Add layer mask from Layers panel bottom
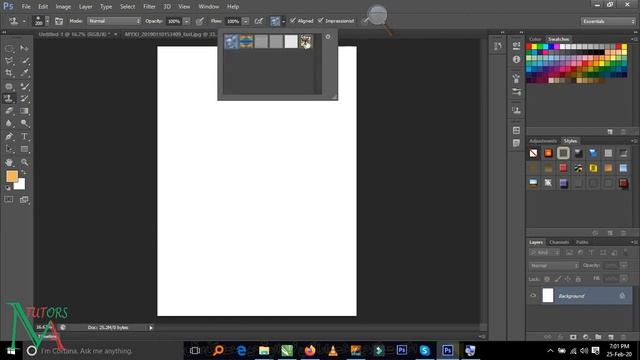Screen dimensions: 640x360 (x=573, y=337)
